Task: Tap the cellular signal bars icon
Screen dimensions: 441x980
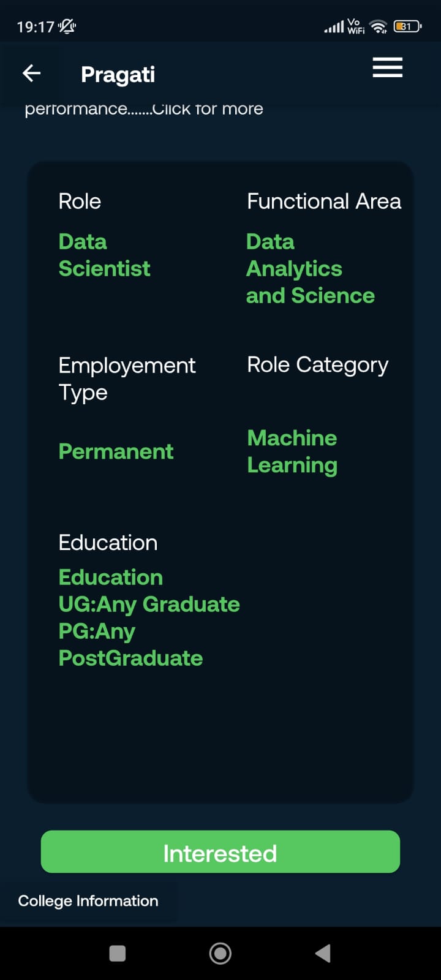Action: tap(333, 26)
